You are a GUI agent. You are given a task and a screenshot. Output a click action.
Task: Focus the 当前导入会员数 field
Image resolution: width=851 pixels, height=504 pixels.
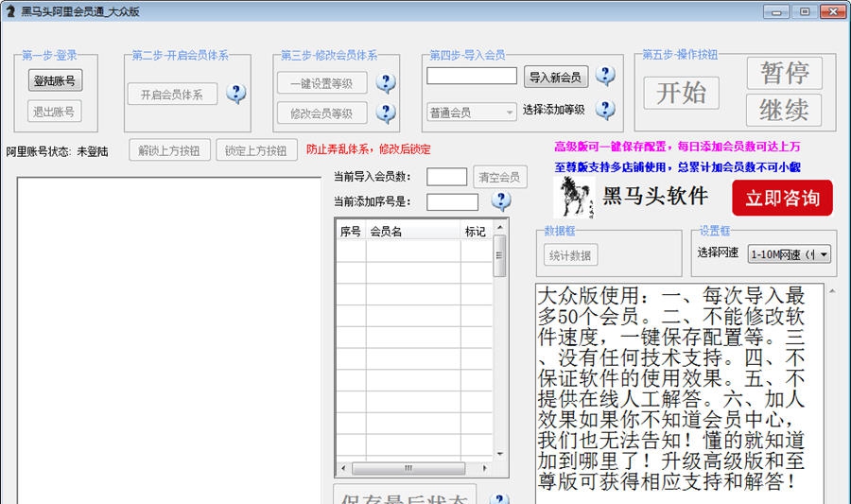(446, 177)
